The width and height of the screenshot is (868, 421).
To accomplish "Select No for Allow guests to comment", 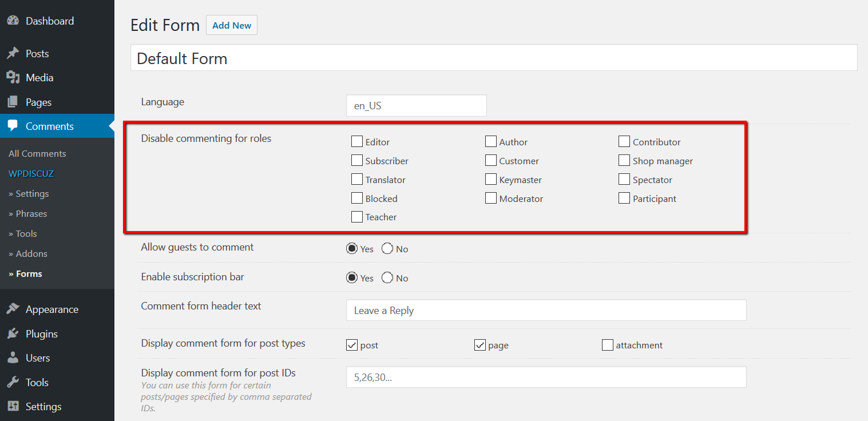I will point(387,249).
